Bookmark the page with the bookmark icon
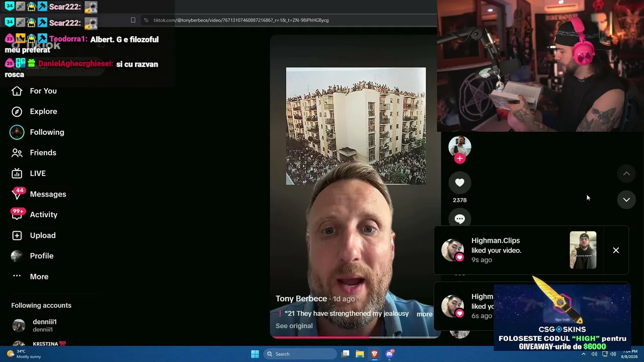The image size is (644, 362). pos(133,20)
